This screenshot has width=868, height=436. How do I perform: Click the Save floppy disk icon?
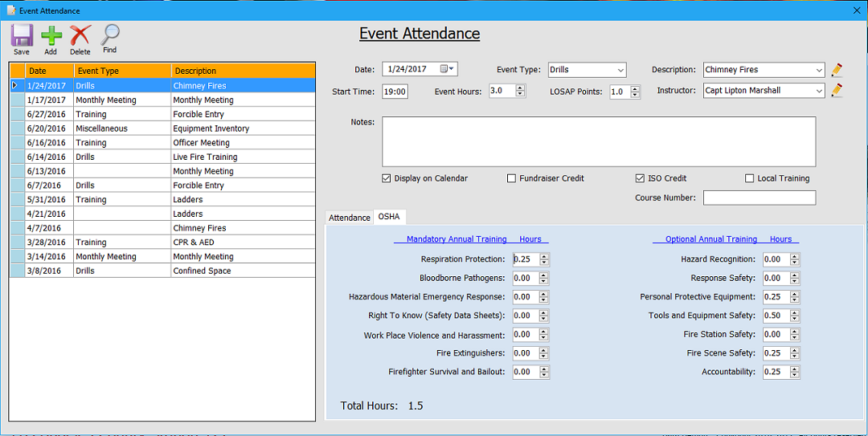coord(22,36)
